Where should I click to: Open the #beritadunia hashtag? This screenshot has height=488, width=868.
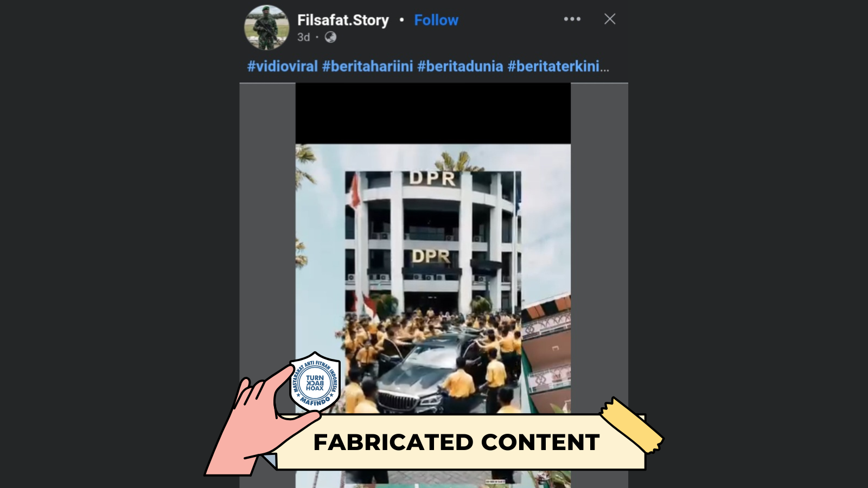(460, 66)
